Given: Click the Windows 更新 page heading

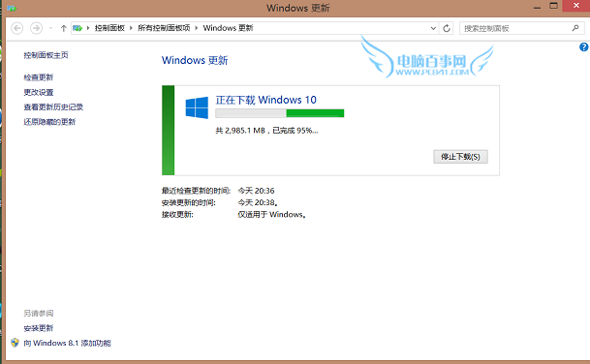Looking at the screenshot, I should (x=195, y=60).
